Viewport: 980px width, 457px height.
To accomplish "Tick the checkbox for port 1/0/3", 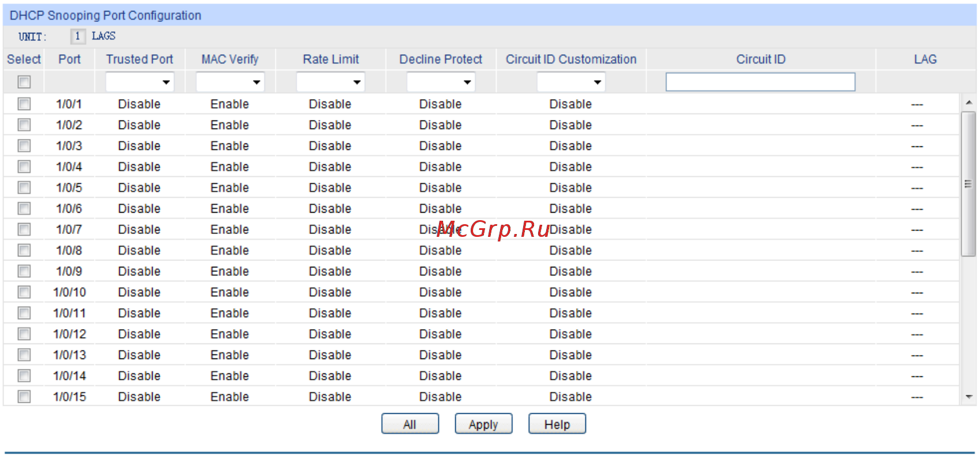I will pyautogui.click(x=24, y=146).
